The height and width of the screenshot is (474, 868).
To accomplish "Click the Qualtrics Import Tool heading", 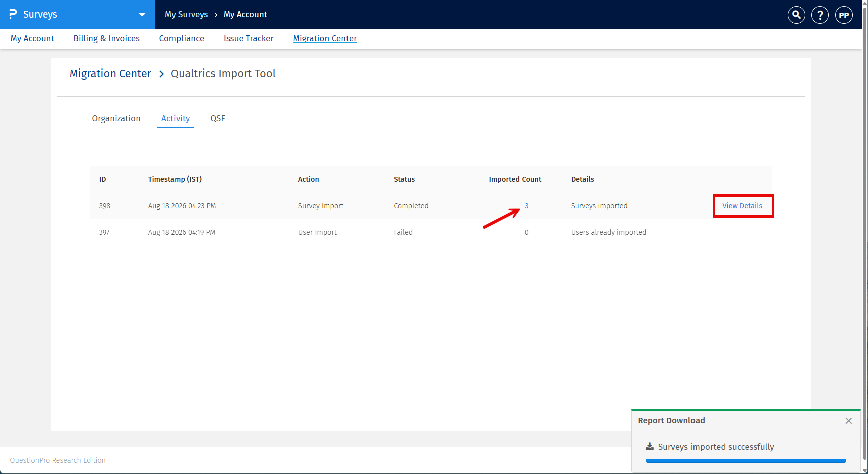I will [x=224, y=74].
